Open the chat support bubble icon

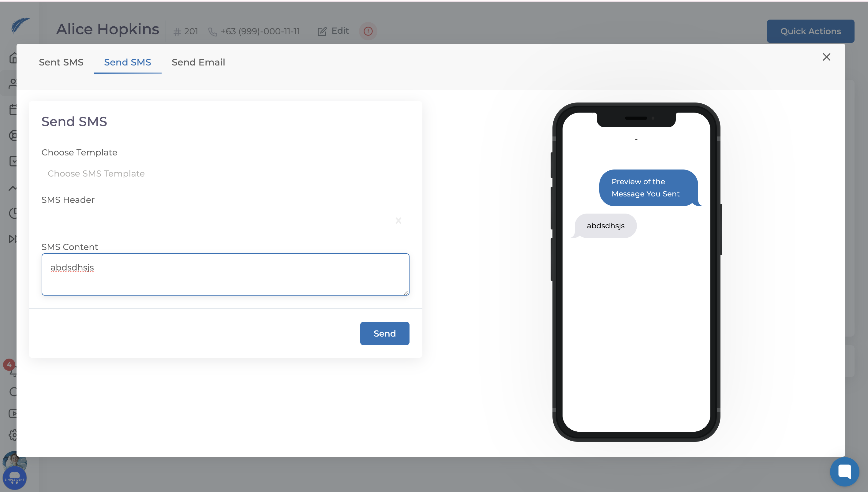(844, 471)
